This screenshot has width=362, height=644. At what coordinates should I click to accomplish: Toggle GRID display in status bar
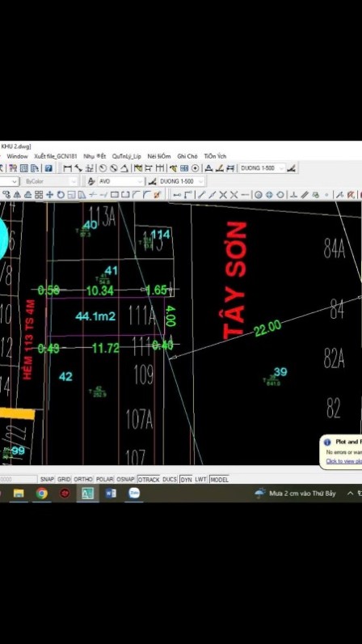64,479
